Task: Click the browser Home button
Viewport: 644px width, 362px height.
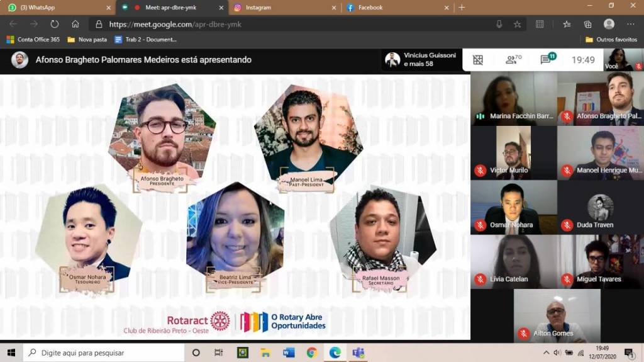Action: 75,24
